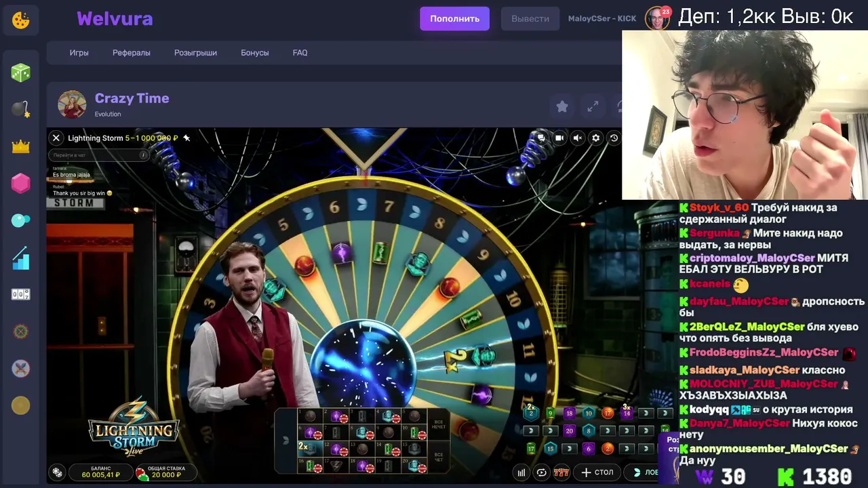Click the Evolution provider label

(108, 115)
